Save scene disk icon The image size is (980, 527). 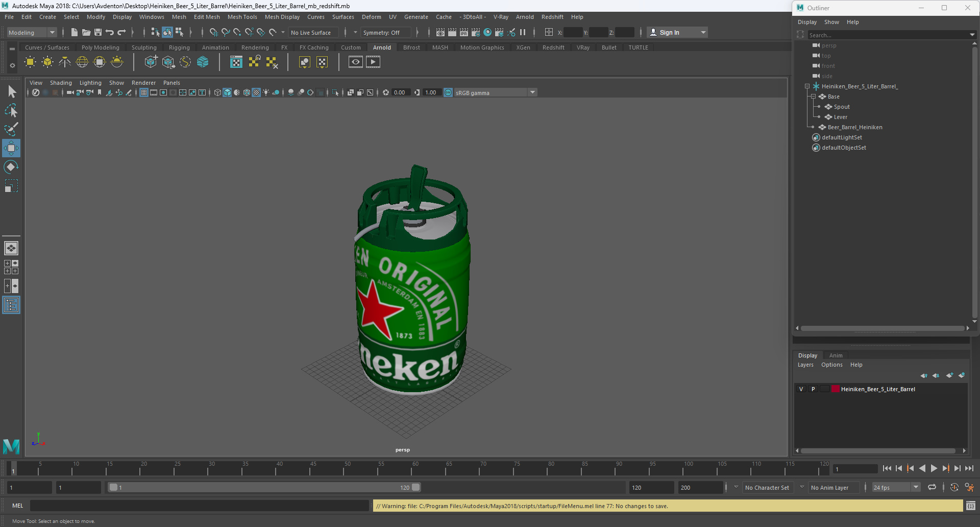(x=98, y=32)
